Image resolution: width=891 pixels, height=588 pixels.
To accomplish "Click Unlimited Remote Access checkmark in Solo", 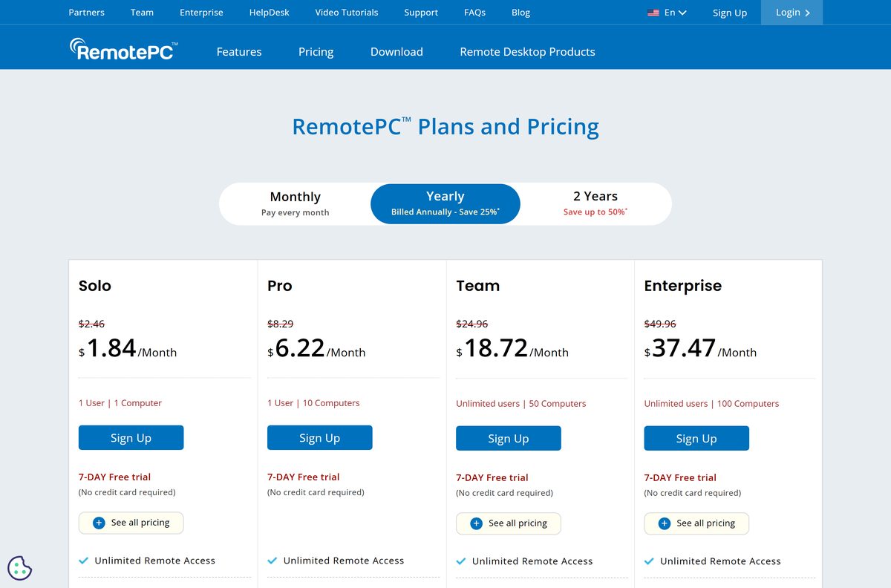I will coord(84,561).
